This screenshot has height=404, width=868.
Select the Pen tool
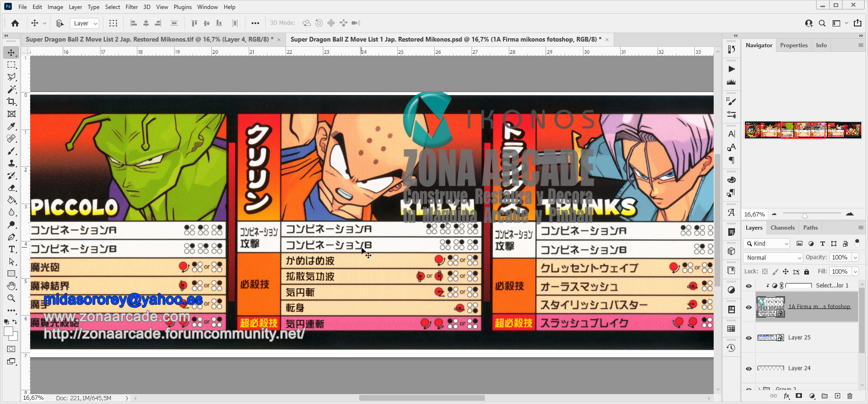11,237
